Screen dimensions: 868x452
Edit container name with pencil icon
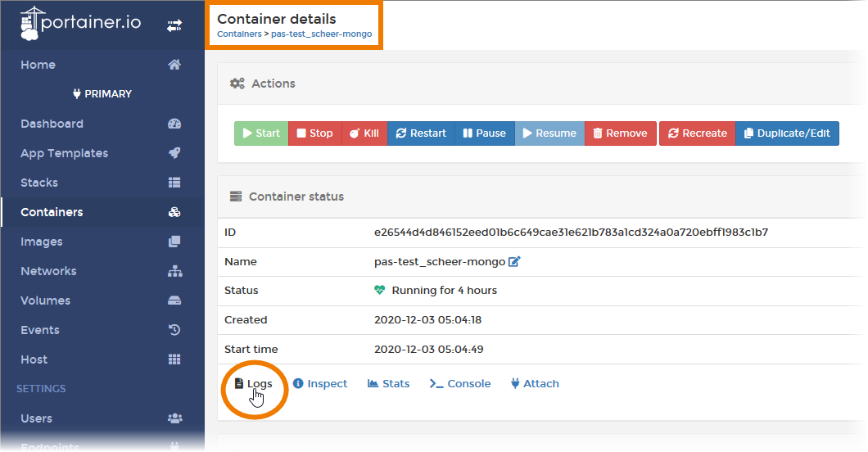[514, 262]
